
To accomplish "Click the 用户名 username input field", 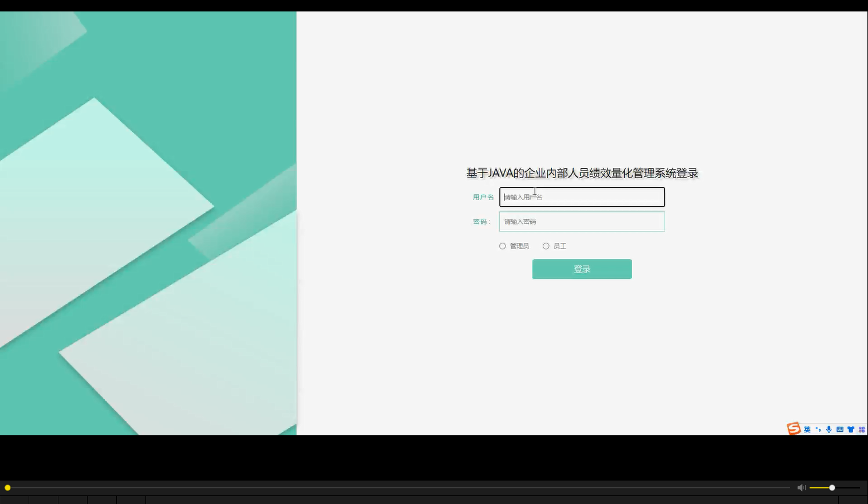I will pos(582,196).
